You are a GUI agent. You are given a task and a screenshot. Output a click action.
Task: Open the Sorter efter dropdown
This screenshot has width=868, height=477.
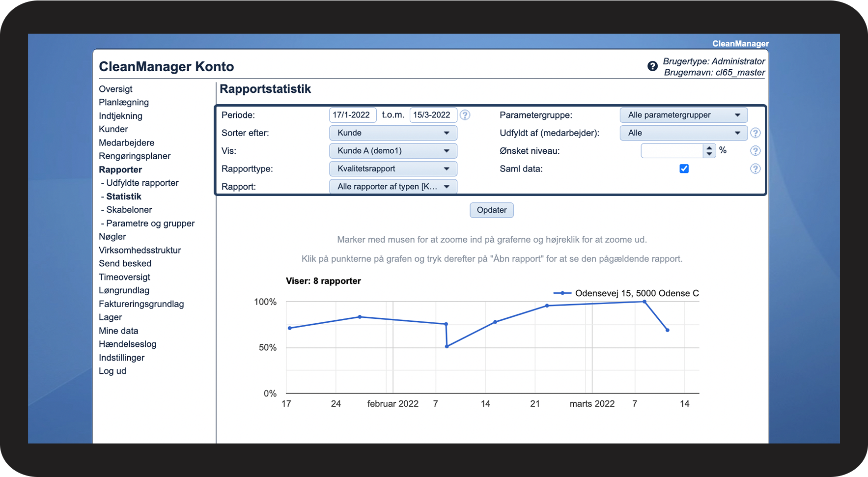pos(393,133)
